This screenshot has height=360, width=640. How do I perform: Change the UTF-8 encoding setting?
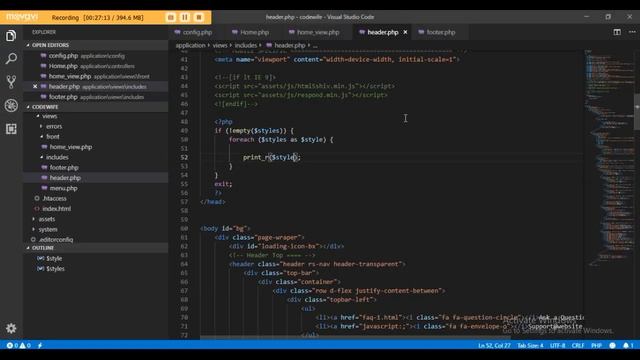[x=558, y=345]
